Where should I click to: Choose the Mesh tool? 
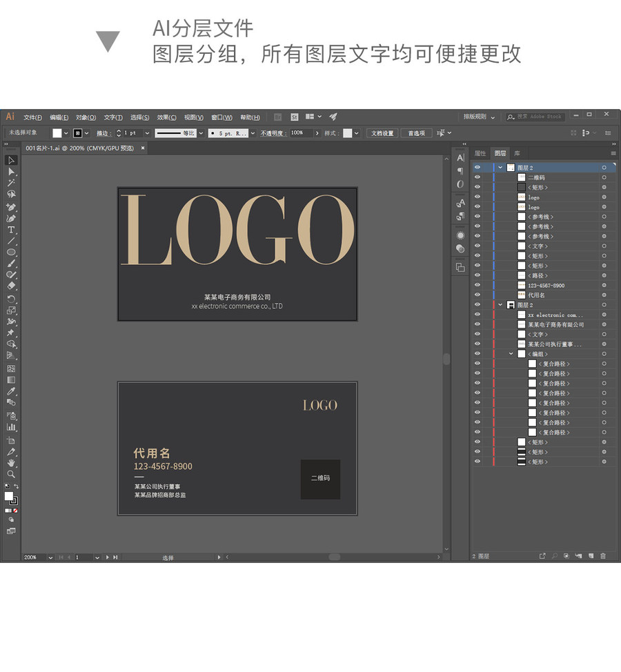(11, 368)
